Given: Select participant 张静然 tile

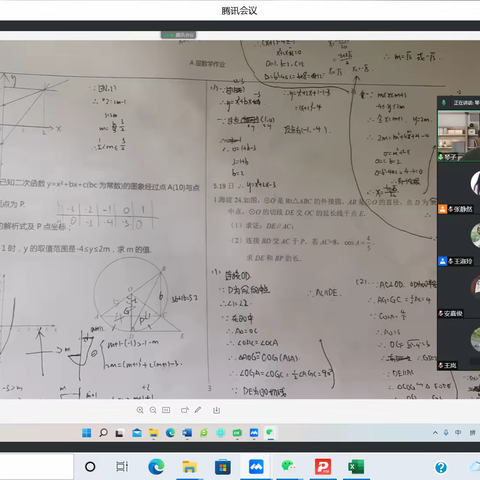Looking at the screenshot, I should tap(459, 188).
